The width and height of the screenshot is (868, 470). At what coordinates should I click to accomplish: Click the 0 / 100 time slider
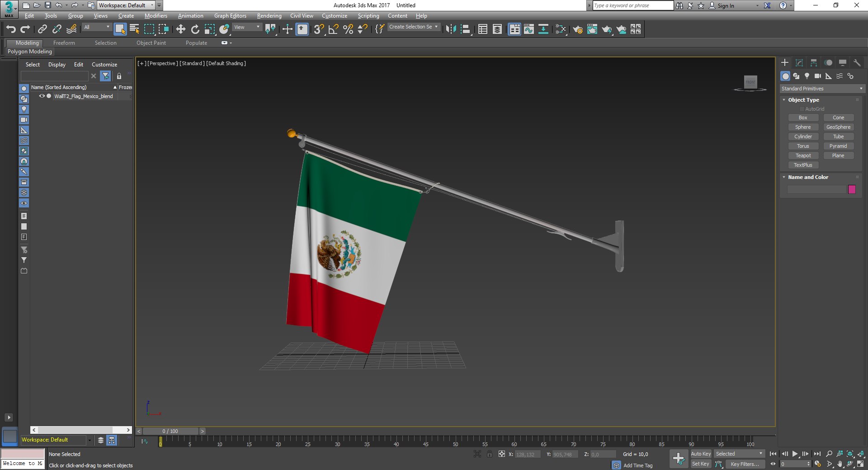pyautogui.click(x=170, y=431)
